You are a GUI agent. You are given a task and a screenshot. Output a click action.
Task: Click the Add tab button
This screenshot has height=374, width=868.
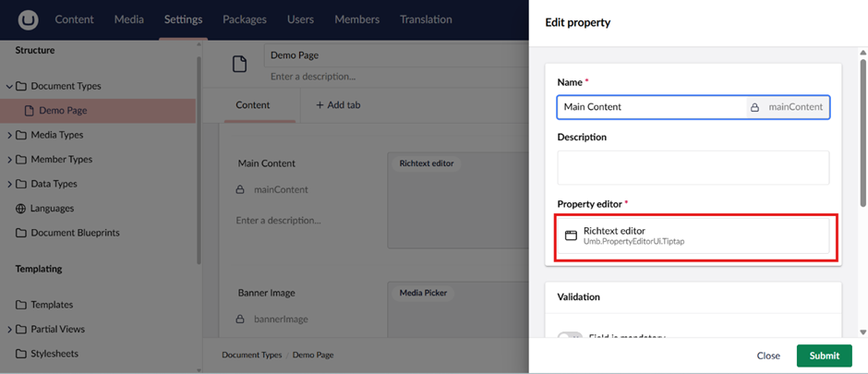click(338, 105)
